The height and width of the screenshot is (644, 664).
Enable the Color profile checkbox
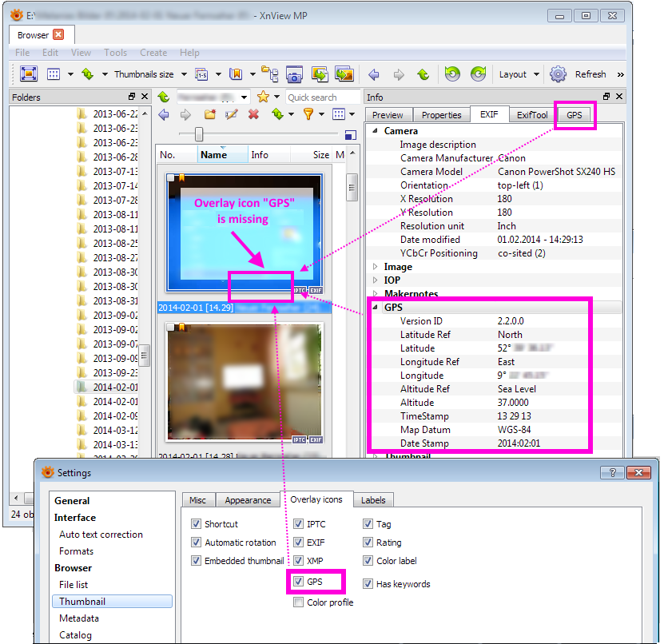point(299,602)
